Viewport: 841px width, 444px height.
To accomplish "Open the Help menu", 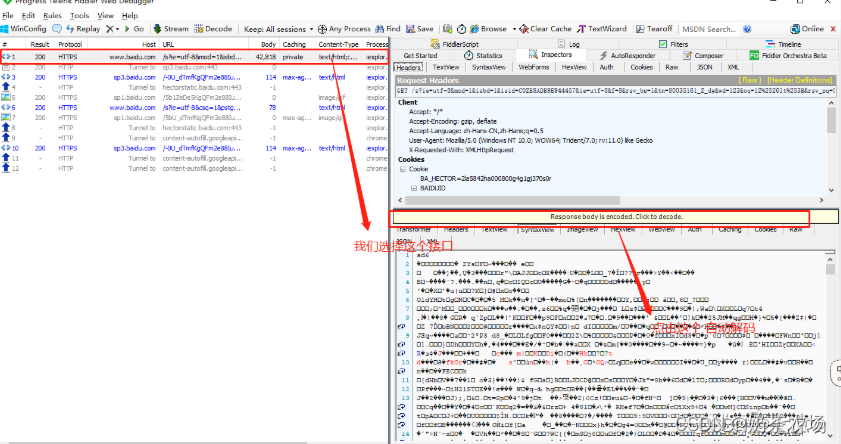I will pyautogui.click(x=130, y=16).
